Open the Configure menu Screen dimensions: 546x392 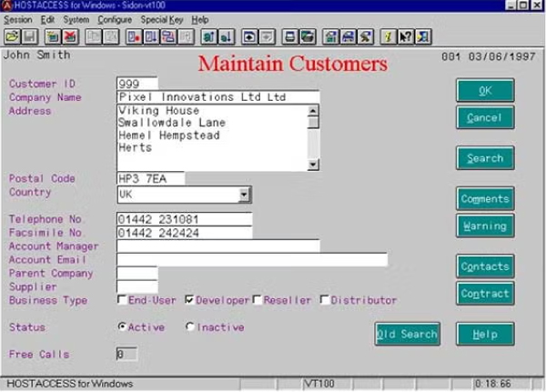(x=115, y=20)
